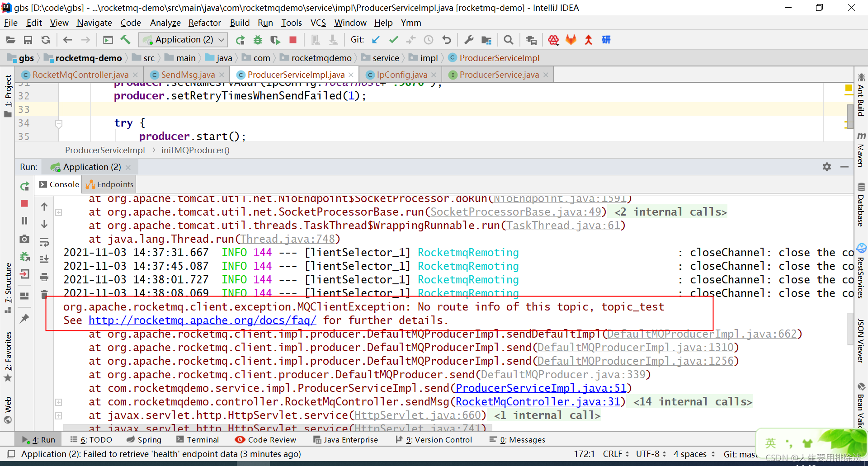Image resolution: width=868 pixels, height=466 pixels.
Task: Revert changes with the rollback arrow
Action: tap(447, 40)
